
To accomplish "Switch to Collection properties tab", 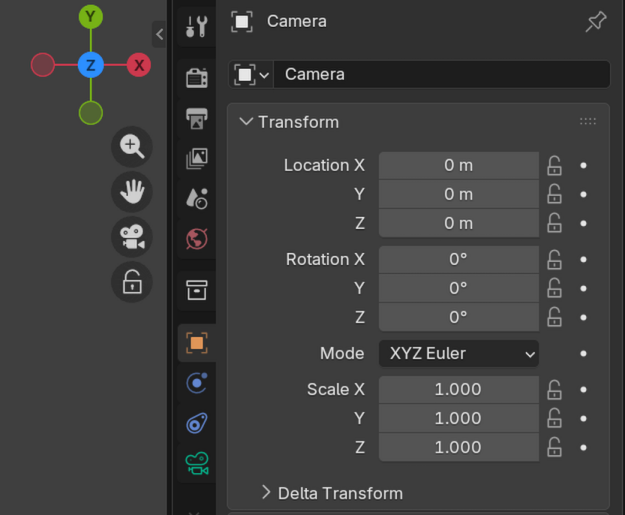I will point(197,290).
